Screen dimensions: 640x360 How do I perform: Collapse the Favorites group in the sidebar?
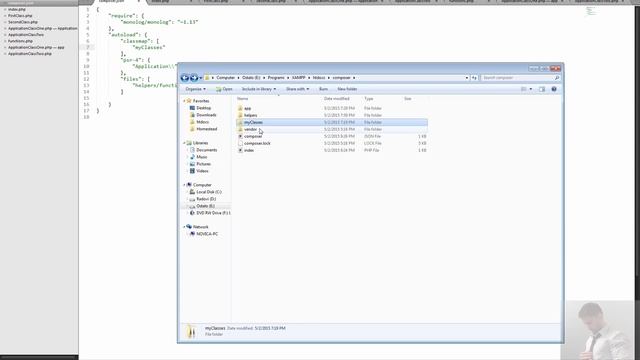(184, 101)
